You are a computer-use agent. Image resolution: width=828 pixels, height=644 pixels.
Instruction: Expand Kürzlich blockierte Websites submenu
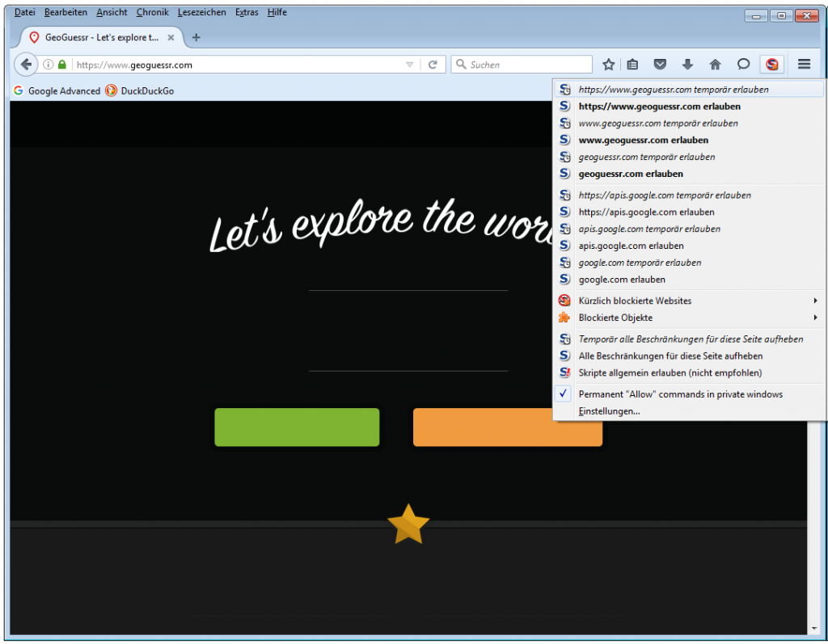(x=689, y=301)
